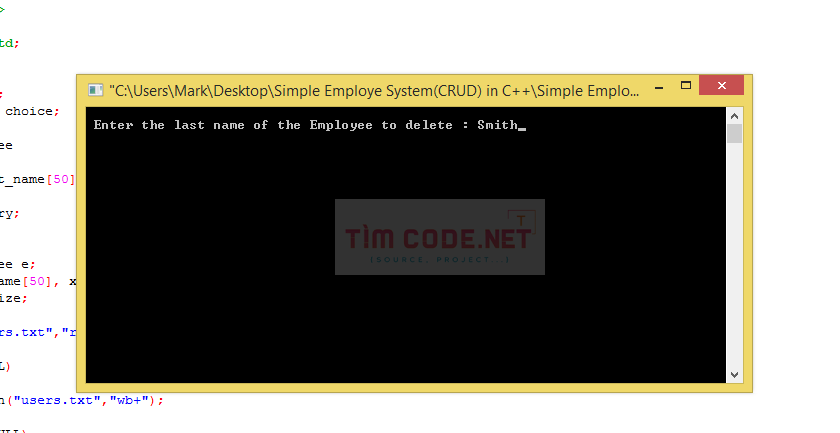Screen dimensions: 840x433
Task: Click the console scrollbar up arrow
Action: [x=734, y=116]
